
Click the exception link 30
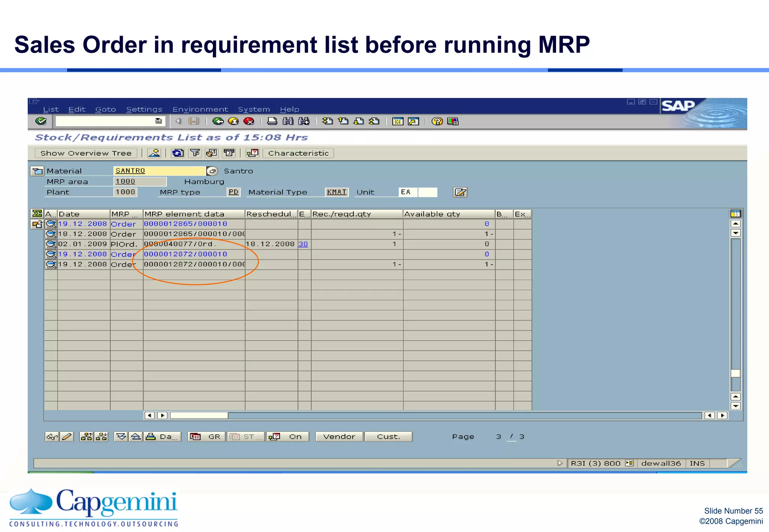[x=303, y=244]
